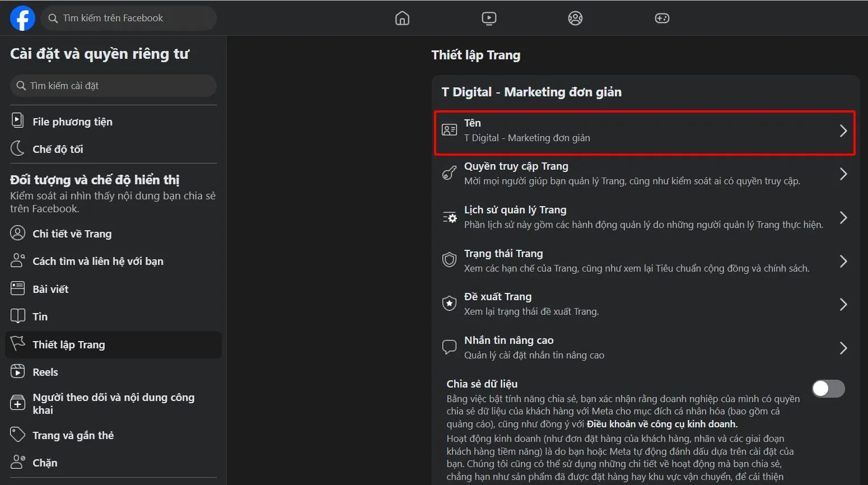This screenshot has width=868, height=485.
Task: Click the moon icon for Chế độ tối
Action: [17, 148]
